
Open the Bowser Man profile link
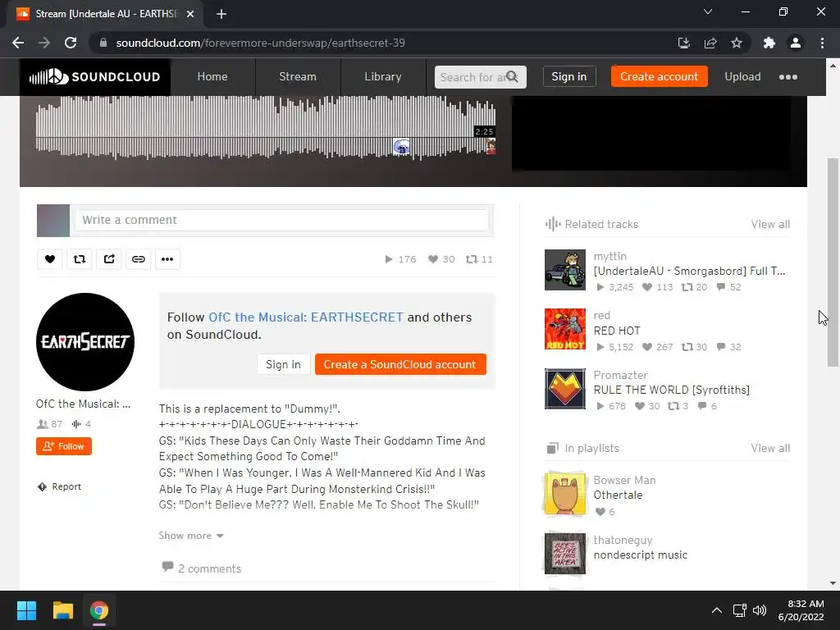point(624,480)
